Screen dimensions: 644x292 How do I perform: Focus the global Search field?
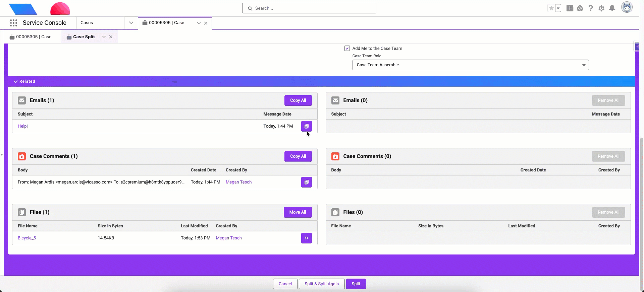(309, 8)
